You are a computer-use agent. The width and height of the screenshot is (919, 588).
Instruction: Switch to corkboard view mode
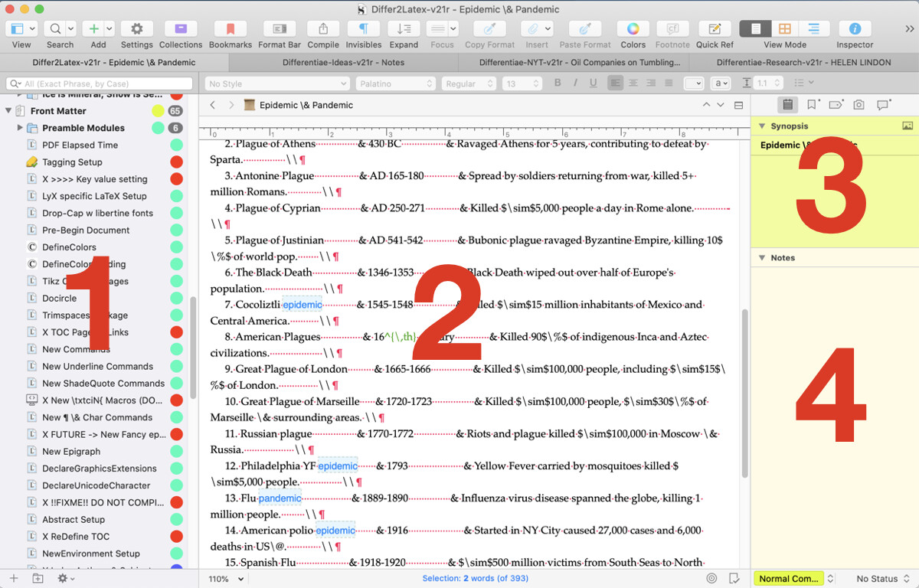pyautogui.click(x=785, y=29)
